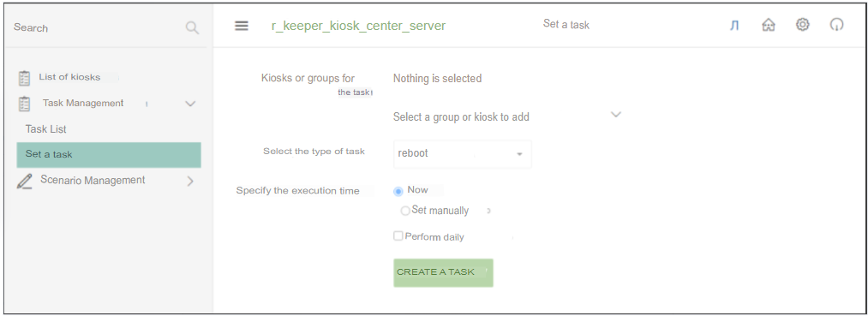Click the power logout icon
868x316 pixels.
tap(836, 24)
